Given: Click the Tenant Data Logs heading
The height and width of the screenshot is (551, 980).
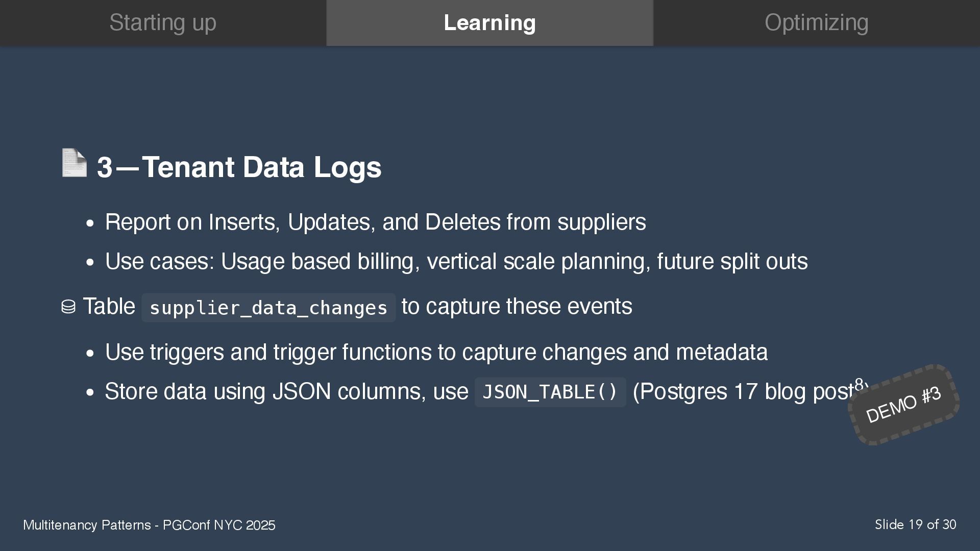Looking at the screenshot, I should (x=239, y=167).
